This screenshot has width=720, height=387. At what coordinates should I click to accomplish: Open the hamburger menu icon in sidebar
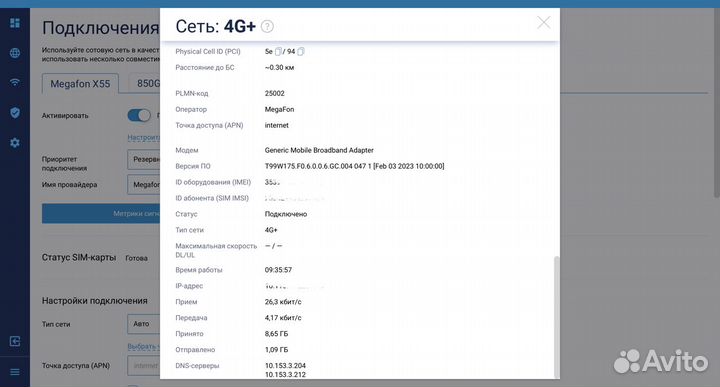pyautogui.click(x=15, y=371)
